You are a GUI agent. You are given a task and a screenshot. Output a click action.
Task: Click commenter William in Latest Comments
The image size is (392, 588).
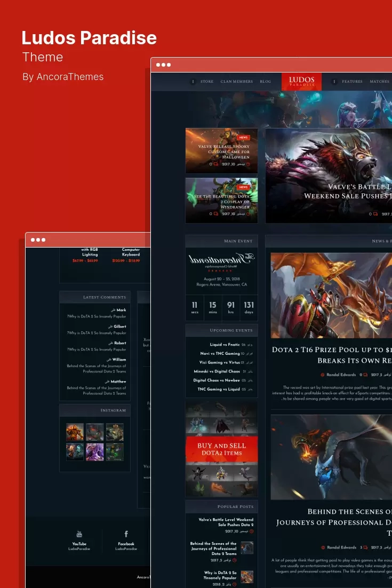point(119,360)
